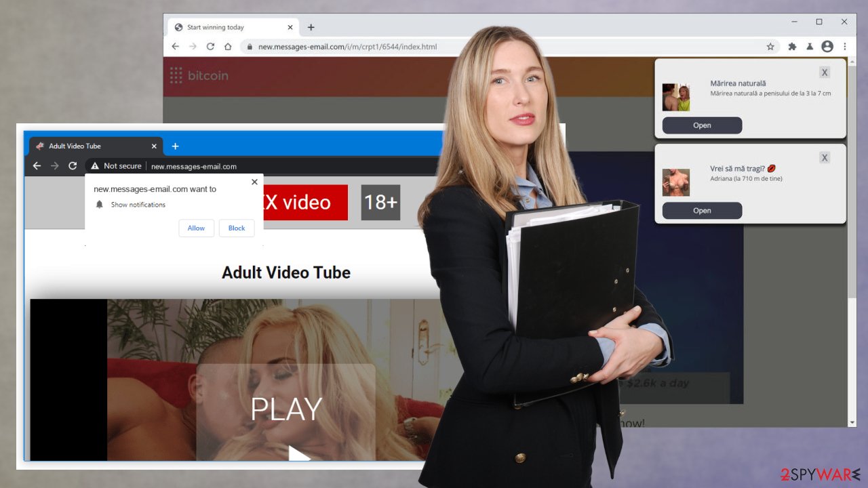
Task: Close the Start winning today tab
Action: point(290,27)
